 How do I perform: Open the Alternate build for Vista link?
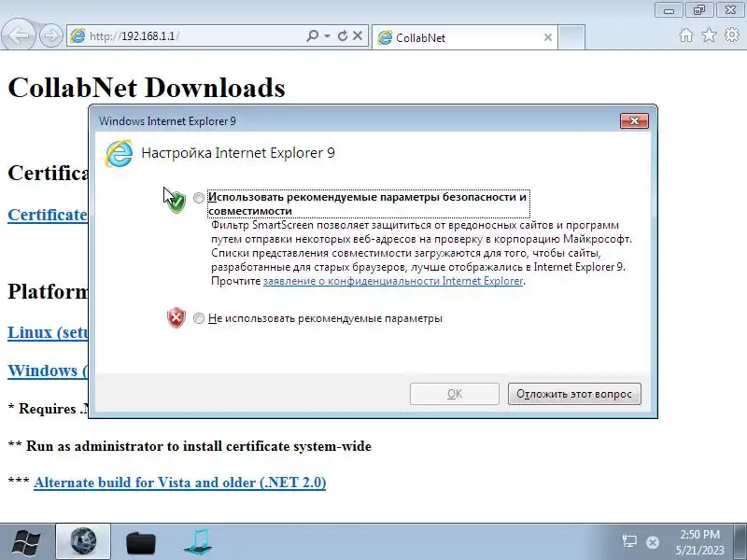click(179, 483)
